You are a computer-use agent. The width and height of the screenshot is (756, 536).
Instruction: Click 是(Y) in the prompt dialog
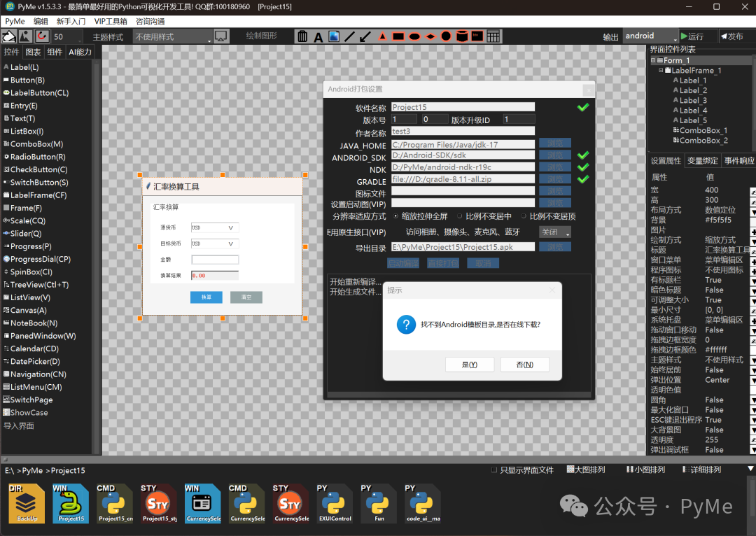(x=469, y=365)
